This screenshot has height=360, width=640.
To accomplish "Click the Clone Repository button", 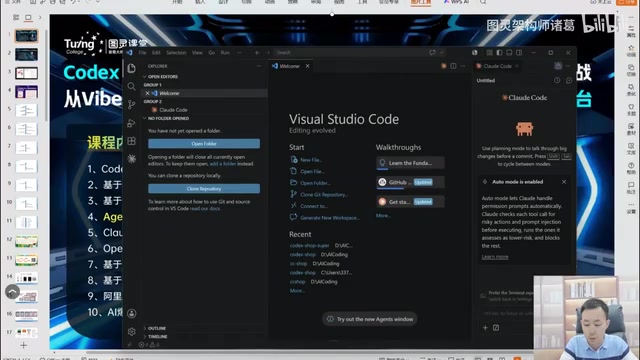I will [204, 189].
